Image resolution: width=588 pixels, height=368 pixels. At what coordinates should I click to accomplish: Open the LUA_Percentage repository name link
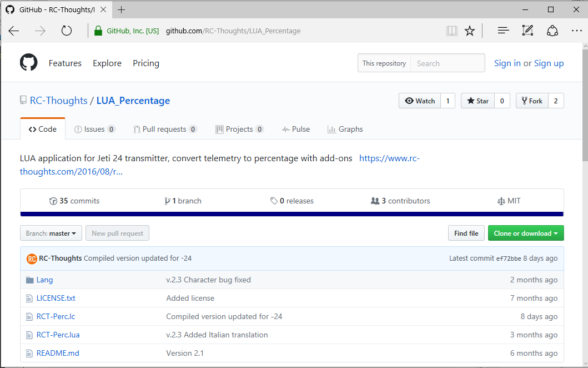133,101
